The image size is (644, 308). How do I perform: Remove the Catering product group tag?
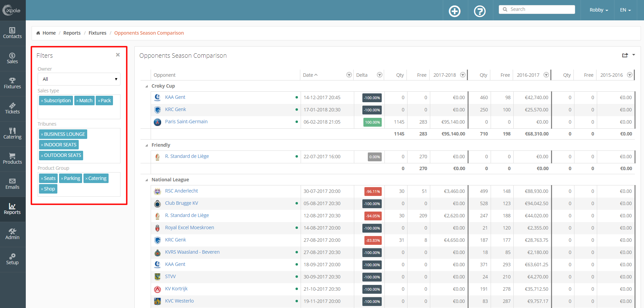87,179
